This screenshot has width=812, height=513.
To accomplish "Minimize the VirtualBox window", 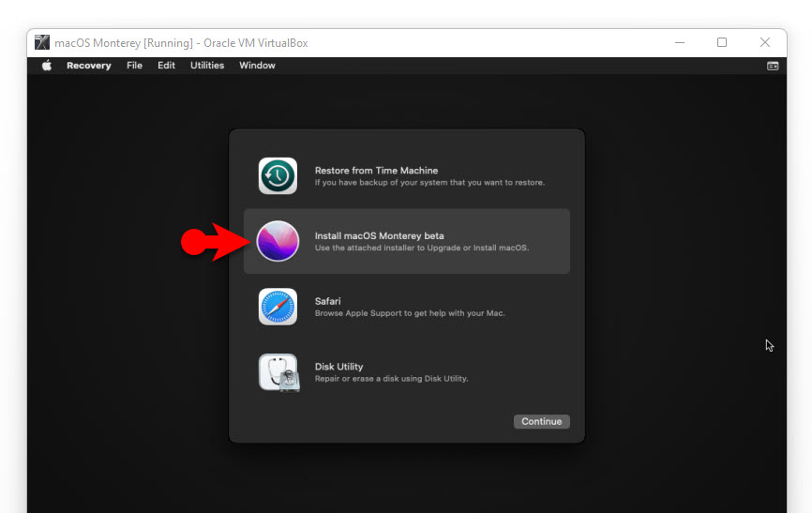I will 680,42.
